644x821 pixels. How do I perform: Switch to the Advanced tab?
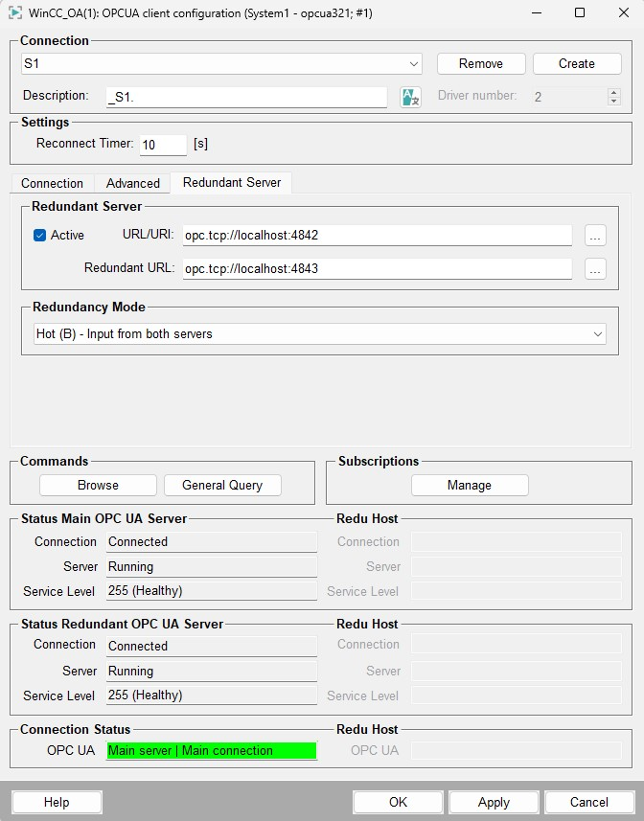[x=133, y=183]
